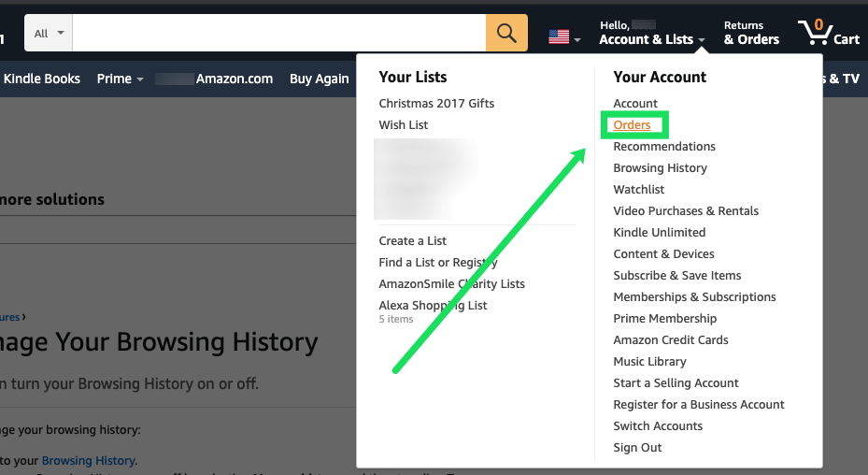Viewport: 868px width, 475px height.
Task: Expand the Prime navigation dropdown
Action: [x=120, y=79]
